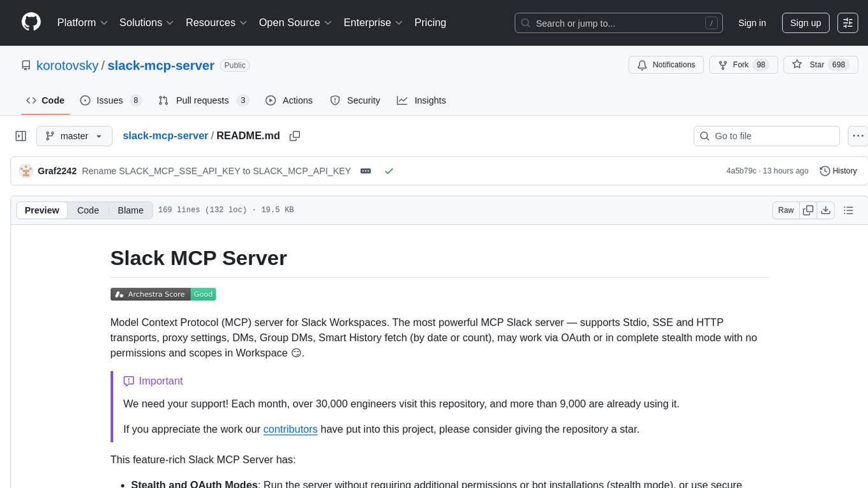Viewport: 868px width, 488px height.
Task: Open the Pricing page
Action: [x=430, y=22]
